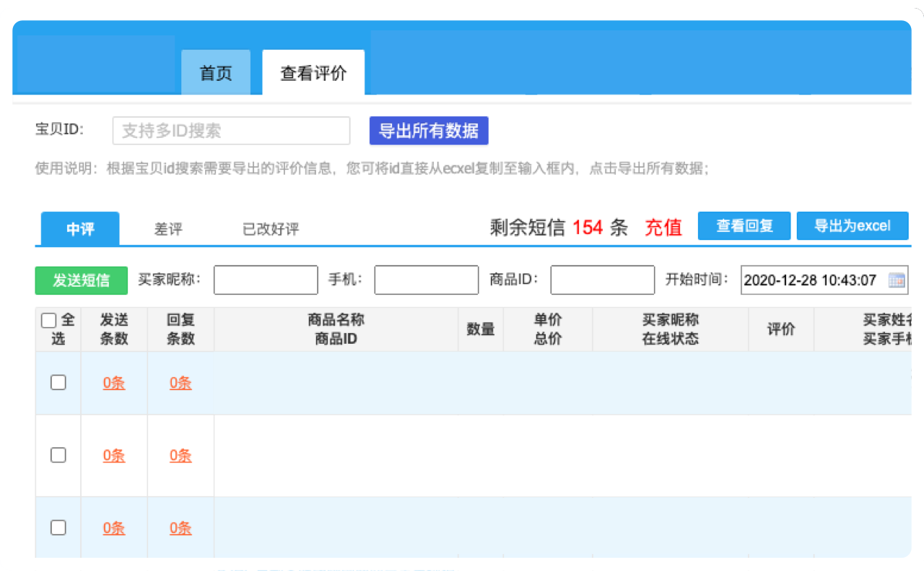The height and width of the screenshot is (578, 924).
Task: Click the 单价 总价 column header
Action: click(x=548, y=329)
